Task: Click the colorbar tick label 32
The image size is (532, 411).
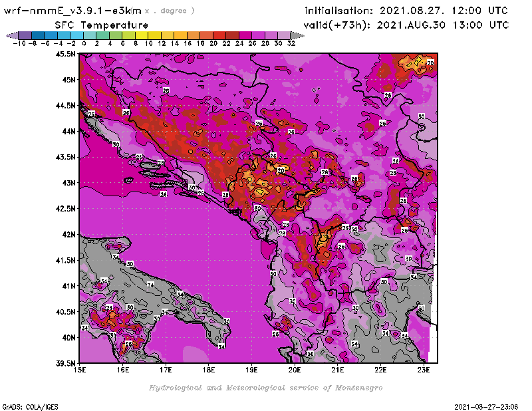Action: pos(291,44)
